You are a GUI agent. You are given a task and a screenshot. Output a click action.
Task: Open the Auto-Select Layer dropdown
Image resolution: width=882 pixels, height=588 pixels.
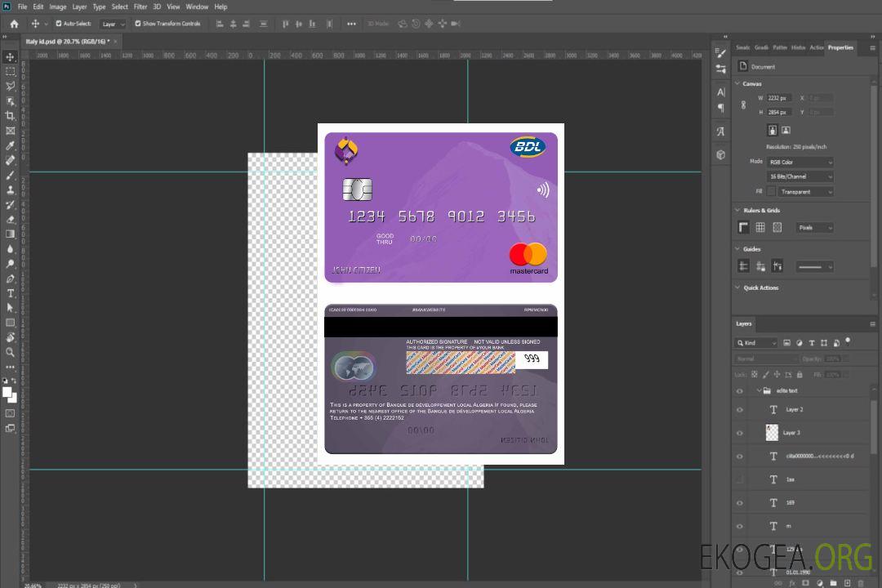pyautogui.click(x=113, y=24)
